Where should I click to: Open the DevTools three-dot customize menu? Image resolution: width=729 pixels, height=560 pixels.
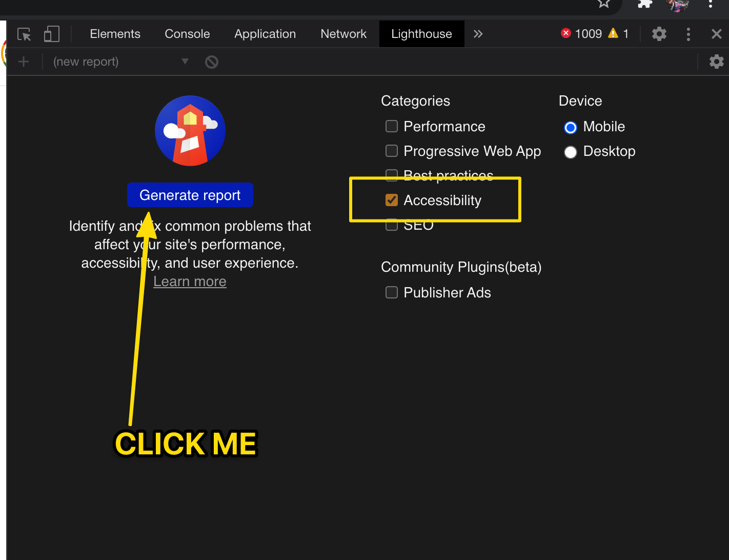[x=688, y=34]
